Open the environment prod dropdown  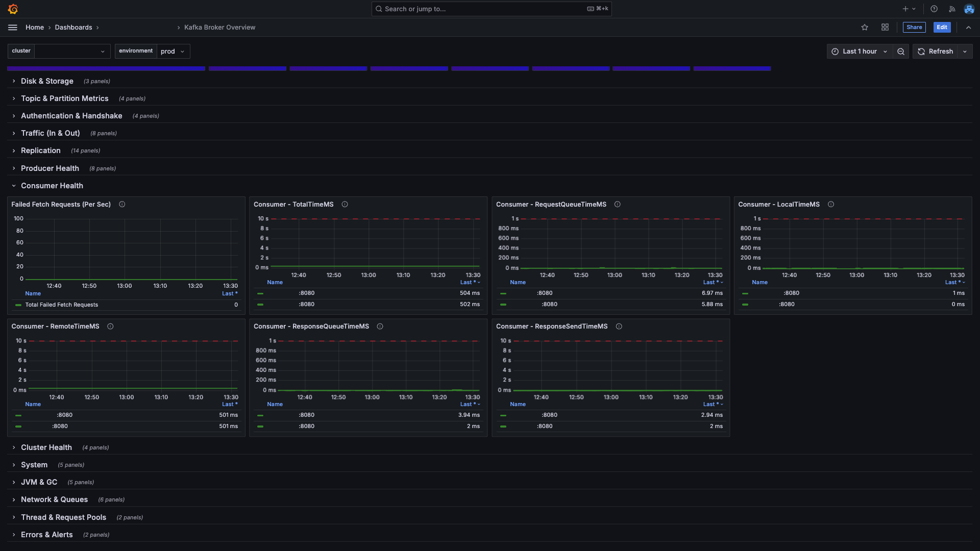pos(173,52)
